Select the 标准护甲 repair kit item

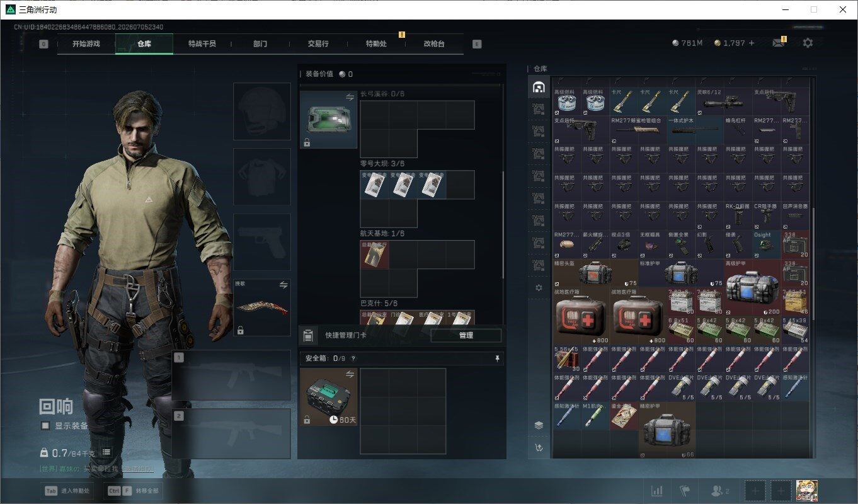[x=681, y=273]
